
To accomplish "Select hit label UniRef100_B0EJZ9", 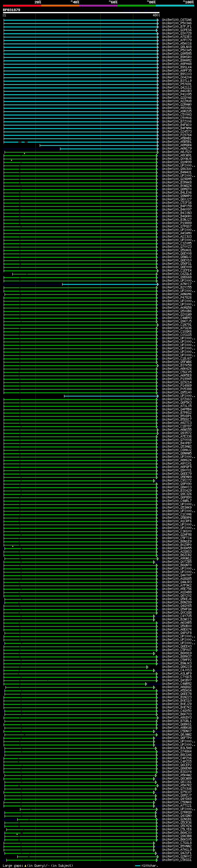I will pos(177,704).
